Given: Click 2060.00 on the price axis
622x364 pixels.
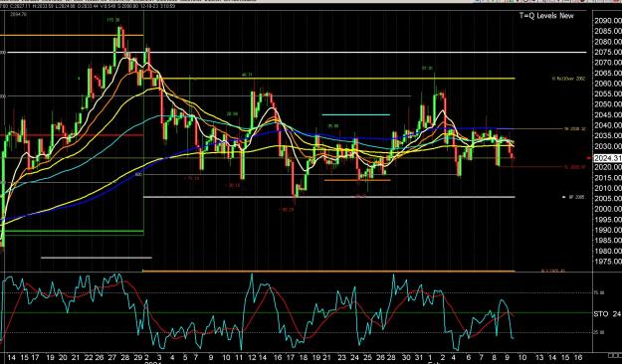Looking at the screenshot, I should (x=608, y=84).
